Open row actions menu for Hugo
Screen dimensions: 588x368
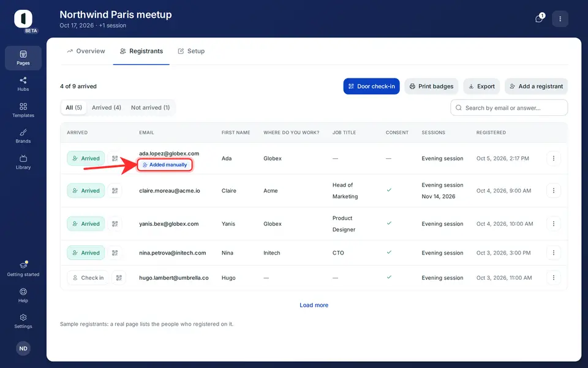[x=554, y=278]
